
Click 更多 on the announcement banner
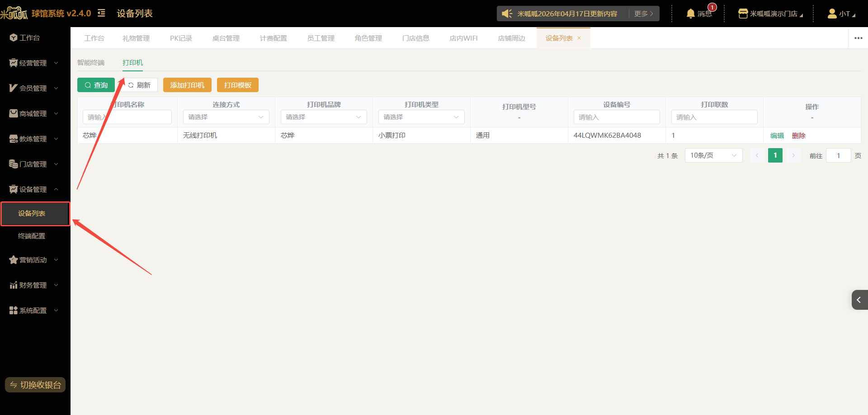644,14
